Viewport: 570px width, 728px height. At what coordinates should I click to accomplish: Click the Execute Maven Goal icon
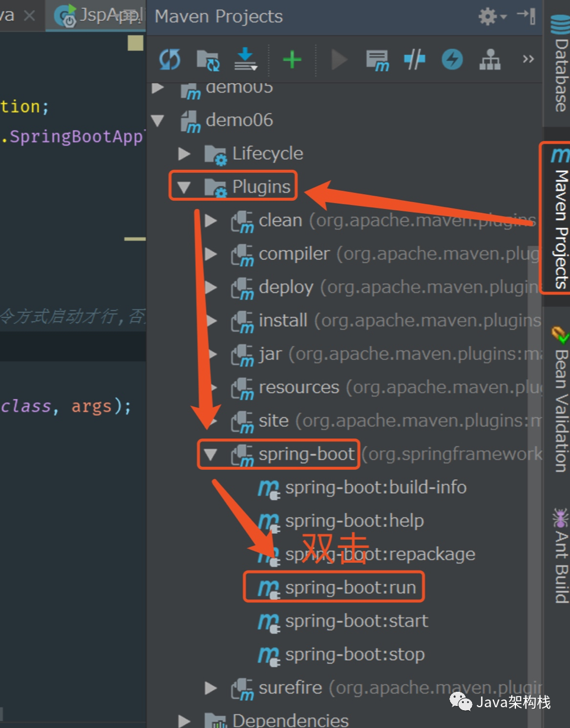click(x=377, y=59)
